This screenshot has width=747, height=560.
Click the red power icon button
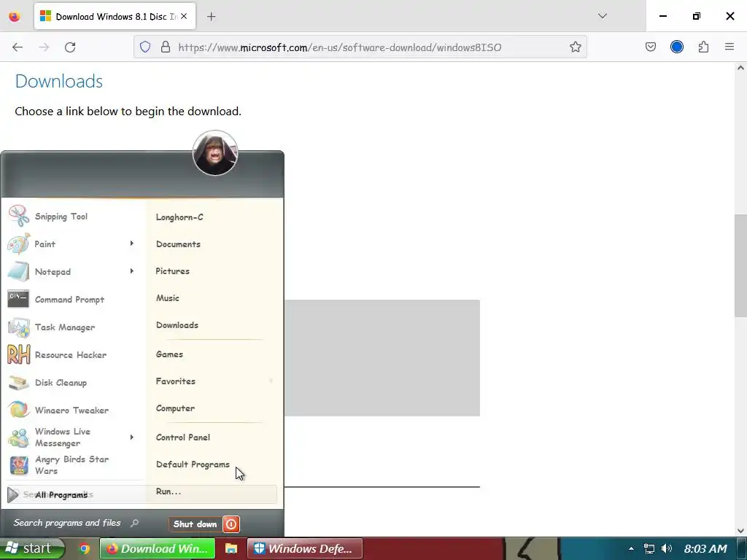(231, 524)
